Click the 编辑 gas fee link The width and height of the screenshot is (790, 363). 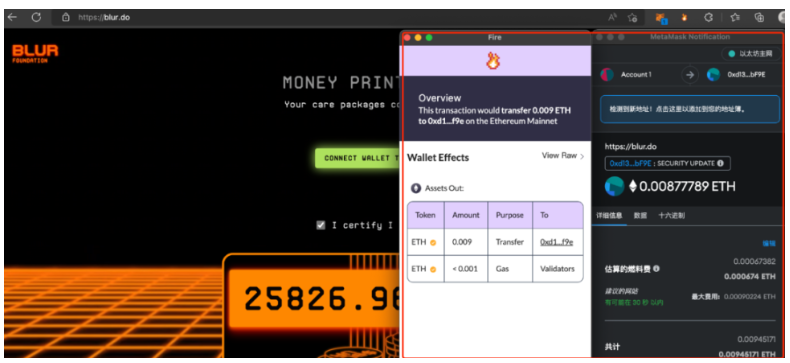(x=769, y=244)
